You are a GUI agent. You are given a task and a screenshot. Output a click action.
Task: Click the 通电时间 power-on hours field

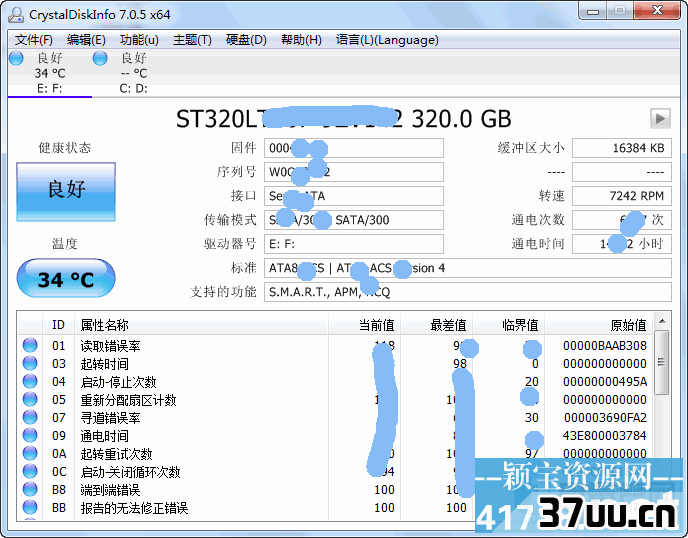coord(622,244)
